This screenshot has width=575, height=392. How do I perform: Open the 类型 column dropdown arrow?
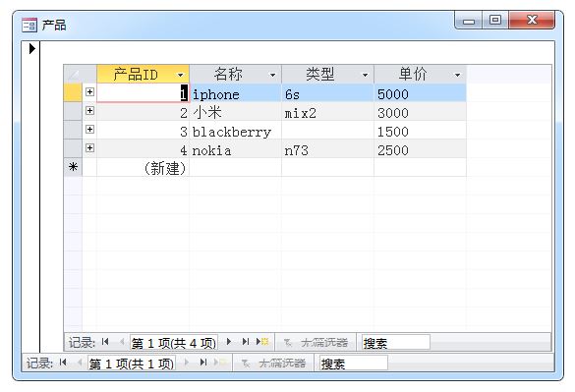tap(366, 75)
